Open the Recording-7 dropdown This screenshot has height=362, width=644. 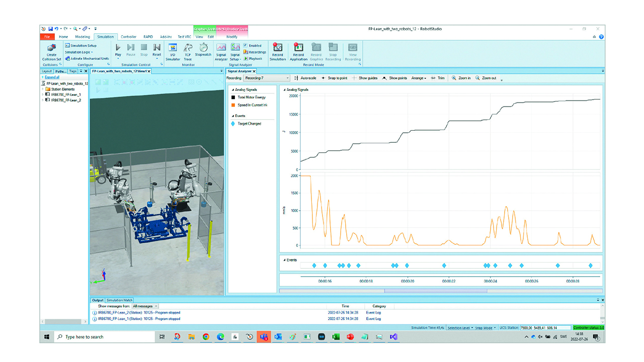[266, 78]
